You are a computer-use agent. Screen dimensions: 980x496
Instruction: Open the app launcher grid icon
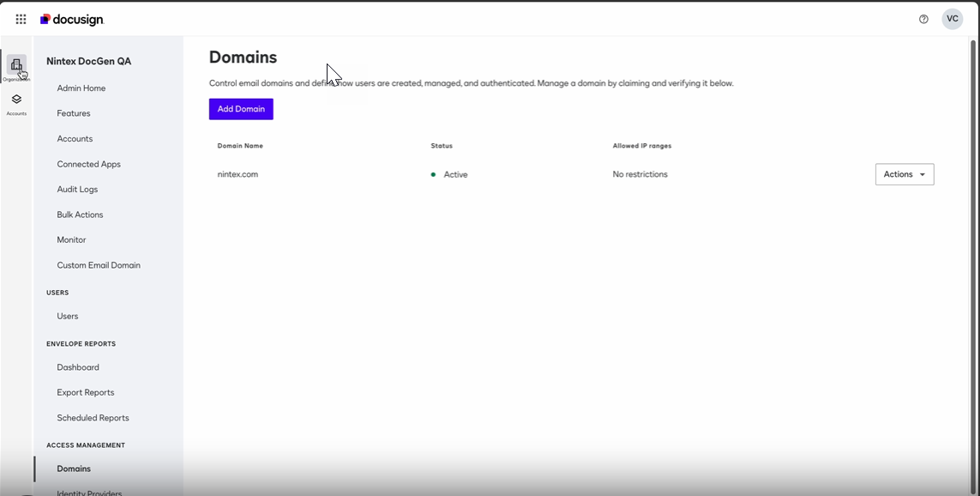[21, 19]
